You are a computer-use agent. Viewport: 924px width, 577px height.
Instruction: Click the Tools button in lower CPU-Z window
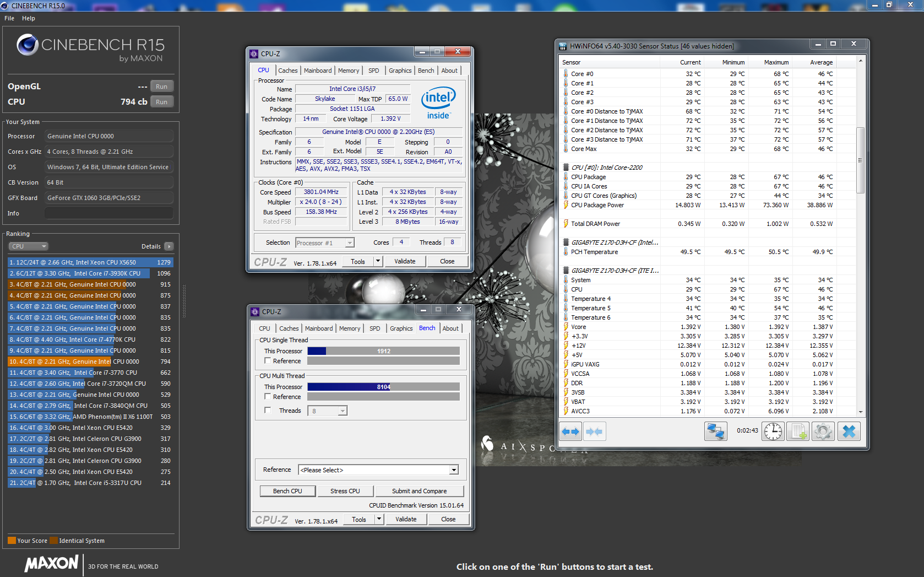click(x=359, y=519)
